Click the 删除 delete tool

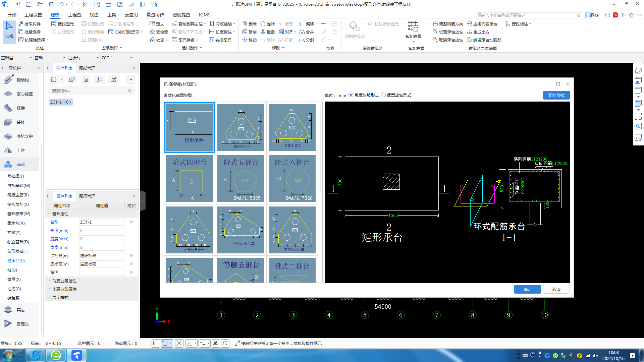[x=250, y=24]
